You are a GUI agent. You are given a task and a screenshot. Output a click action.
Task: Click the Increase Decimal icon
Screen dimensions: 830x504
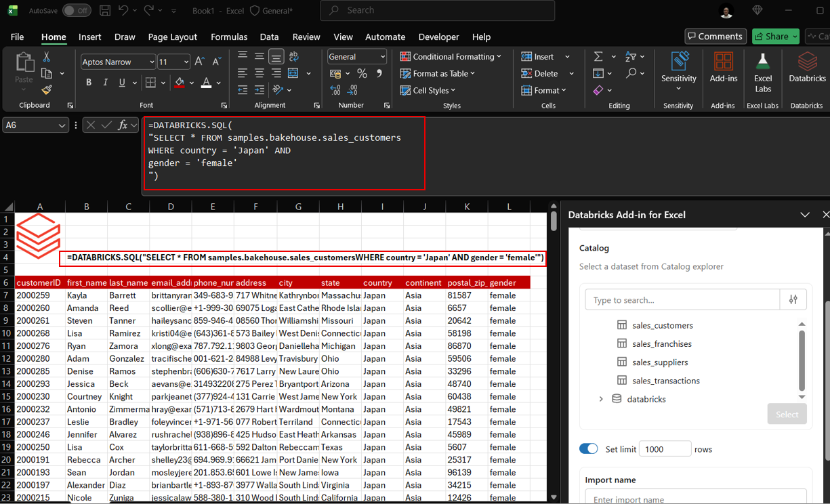[x=335, y=90]
